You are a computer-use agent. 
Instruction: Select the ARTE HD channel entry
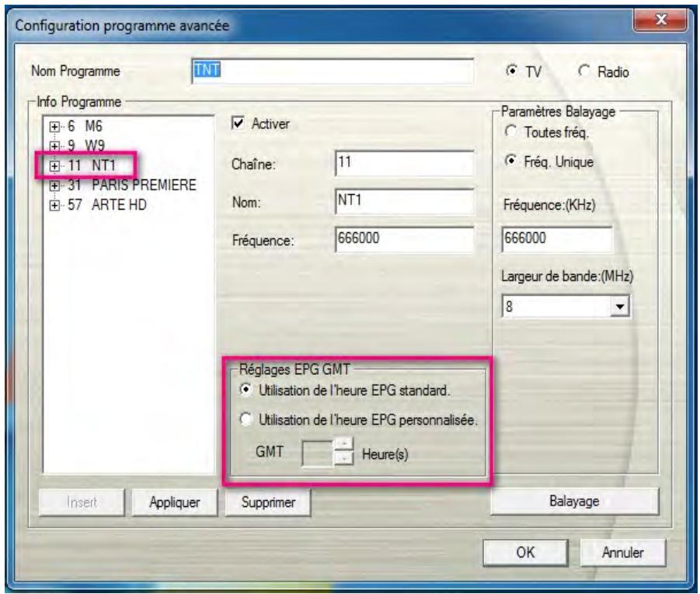pos(106,205)
